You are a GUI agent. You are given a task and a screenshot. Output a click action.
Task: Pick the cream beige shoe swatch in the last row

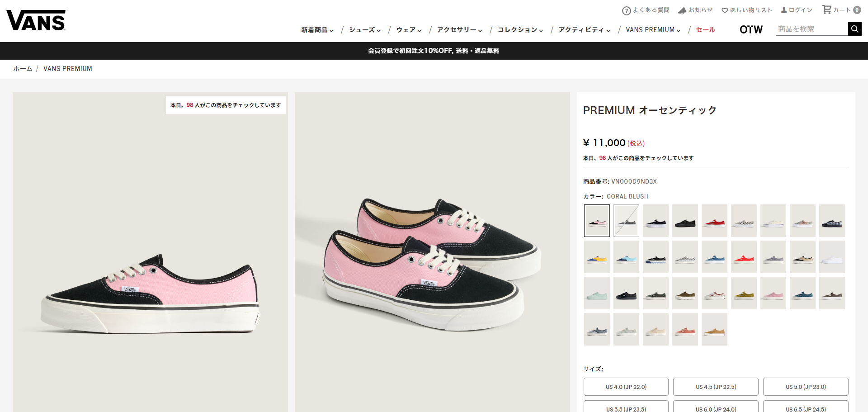(x=656, y=329)
